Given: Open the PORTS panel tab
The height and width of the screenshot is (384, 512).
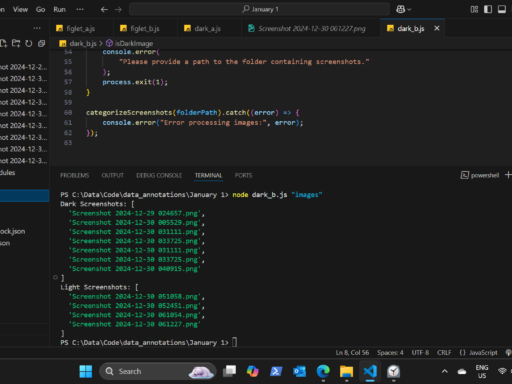Looking at the screenshot, I should click(x=243, y=175).
